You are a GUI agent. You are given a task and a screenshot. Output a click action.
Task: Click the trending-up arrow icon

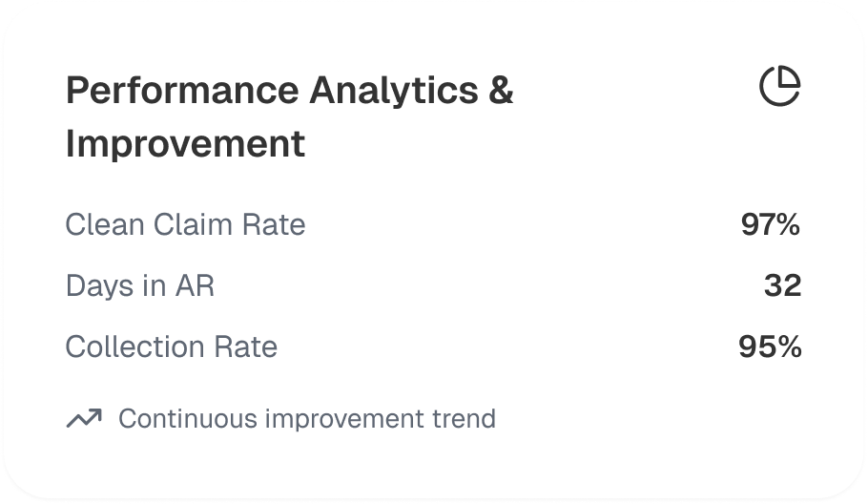[x=84, y=418]
